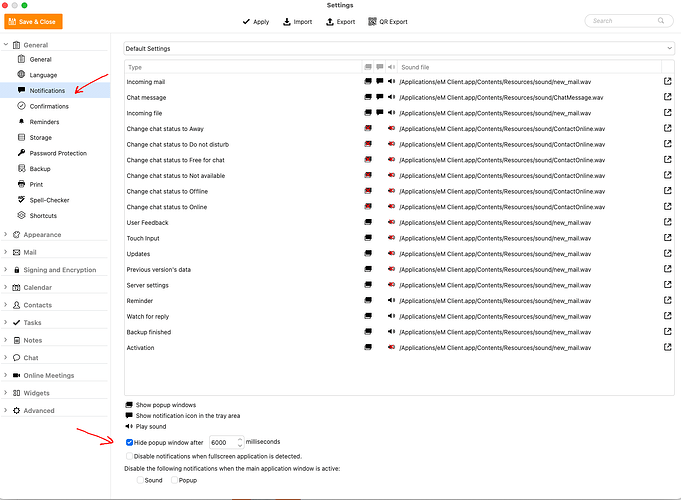This screenshot has width=681, height=500.
Task: Expand the Appearance section
Action: (6, 234)
